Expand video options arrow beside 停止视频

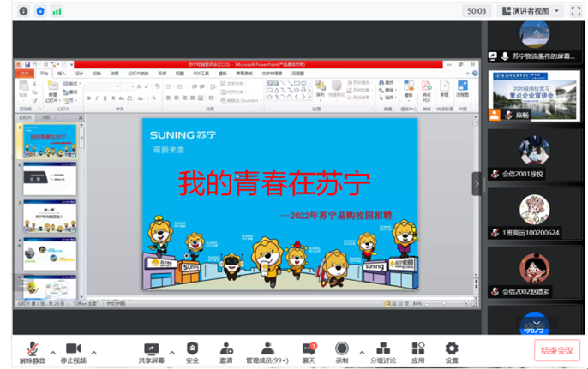[x=93, y=351]
